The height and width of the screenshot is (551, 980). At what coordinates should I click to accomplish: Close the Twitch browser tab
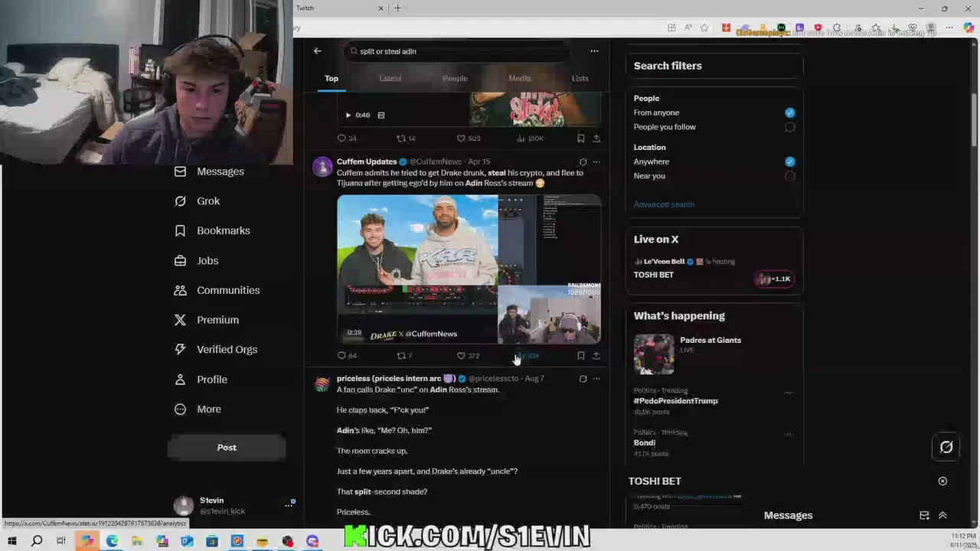tap(381, 8)
